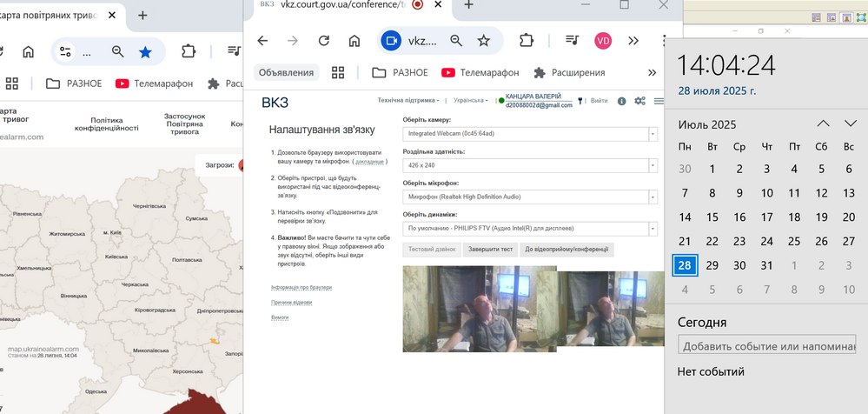The height and width of the screenshot is (414, 868).
Task: Open extensions puzzle icon in alarm map window
Action: tap(189, 51)
